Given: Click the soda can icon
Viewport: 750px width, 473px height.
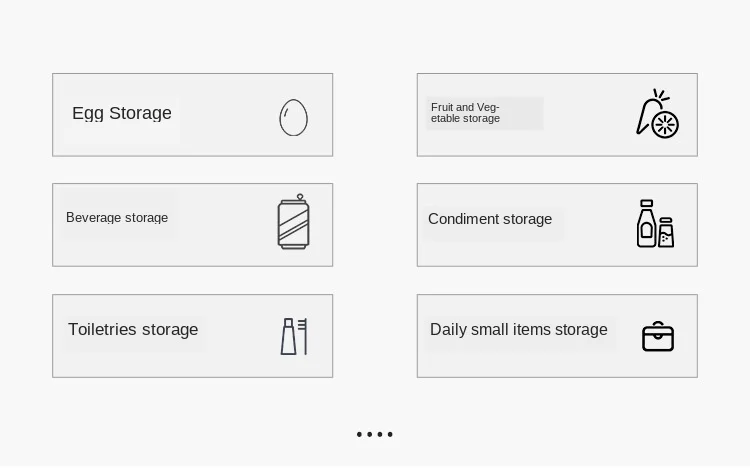Looking at the screenshot, I should (x=294, y=221).
